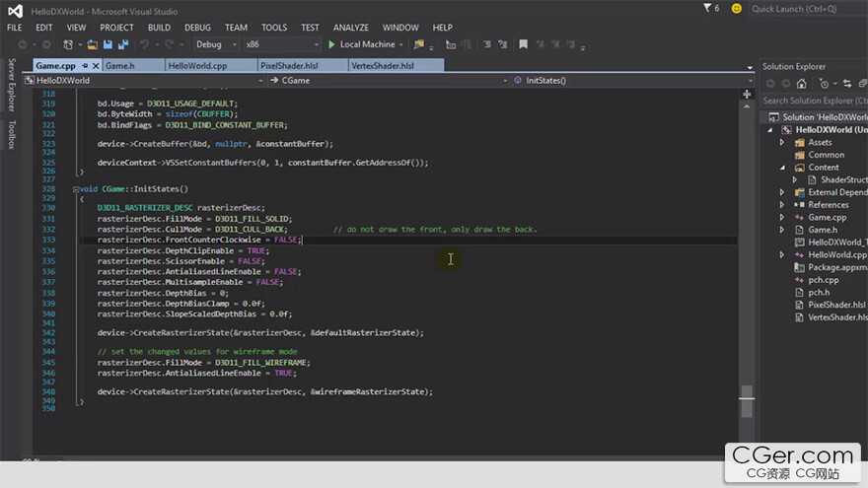
Task: Click the Uncomment selected lines icon
Action: click(x=503, y=44)
